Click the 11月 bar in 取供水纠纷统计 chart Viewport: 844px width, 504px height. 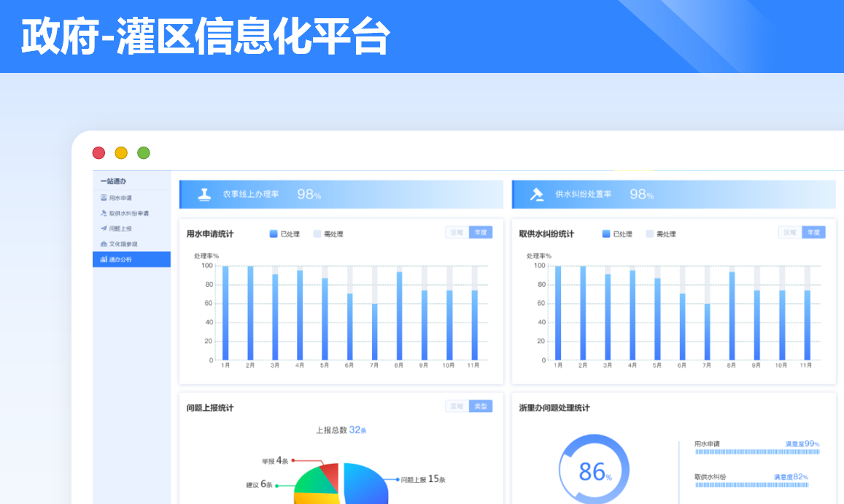pos(808,325)
